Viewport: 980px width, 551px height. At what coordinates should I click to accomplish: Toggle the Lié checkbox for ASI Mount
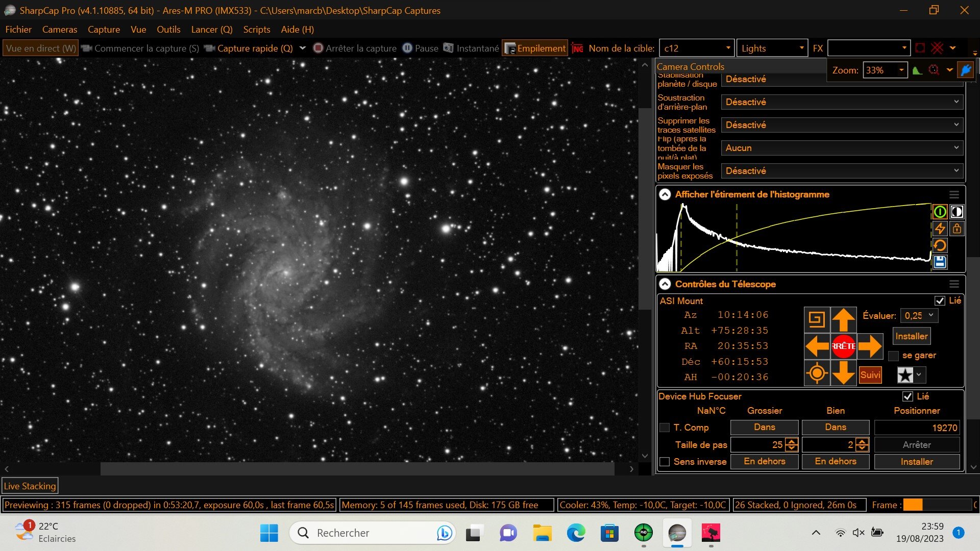[940, 301]
